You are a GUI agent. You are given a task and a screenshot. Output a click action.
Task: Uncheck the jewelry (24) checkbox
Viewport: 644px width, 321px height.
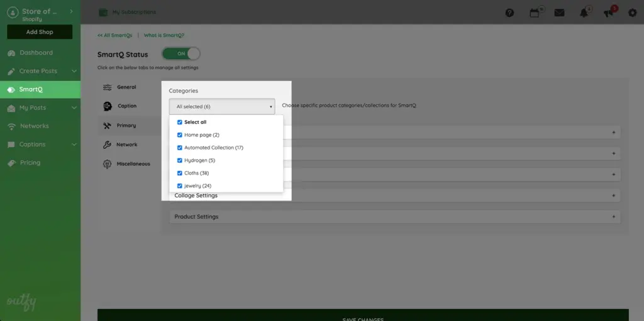180,186
